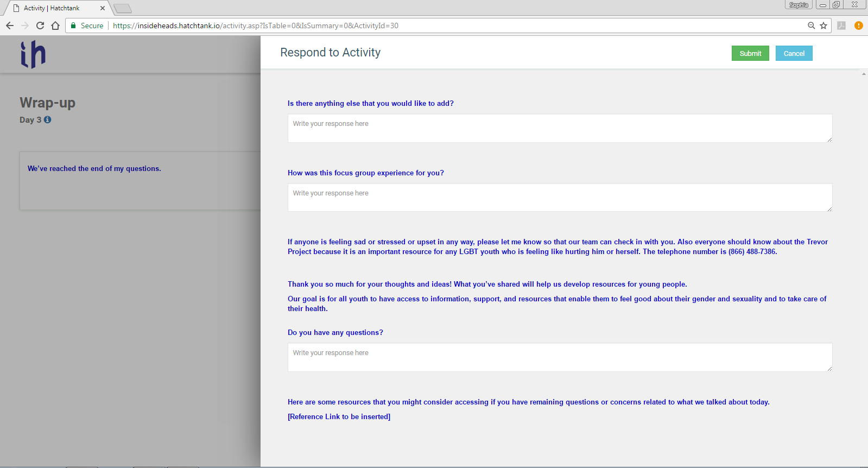Click the InsideHeads 'ih' logo
Image resolution: width=868 pixels, height=468 pixels.
tap(33, 54)
